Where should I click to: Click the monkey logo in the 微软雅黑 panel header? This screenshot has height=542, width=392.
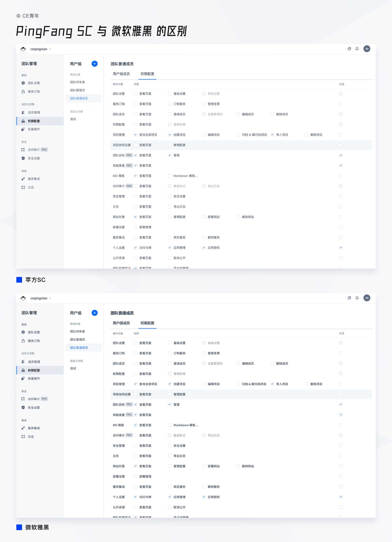click(x=23, y=298)
